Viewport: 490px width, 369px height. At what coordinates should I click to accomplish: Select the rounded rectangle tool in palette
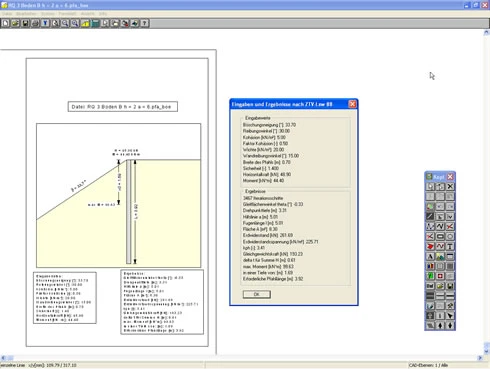440,236
